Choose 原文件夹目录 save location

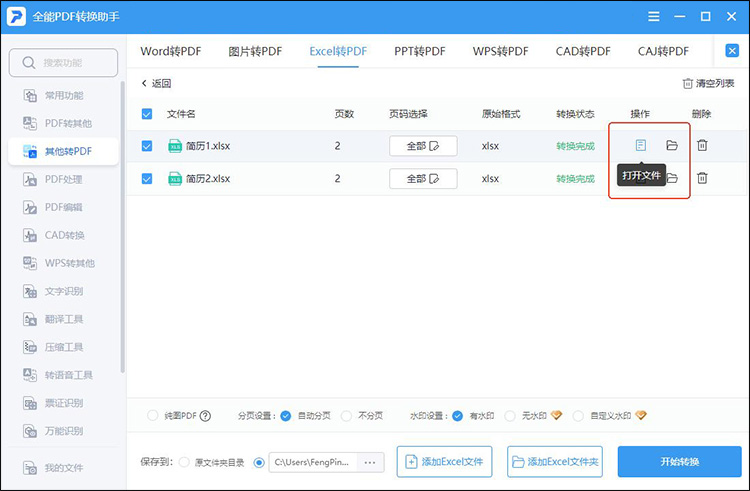(x=184, y=462)
